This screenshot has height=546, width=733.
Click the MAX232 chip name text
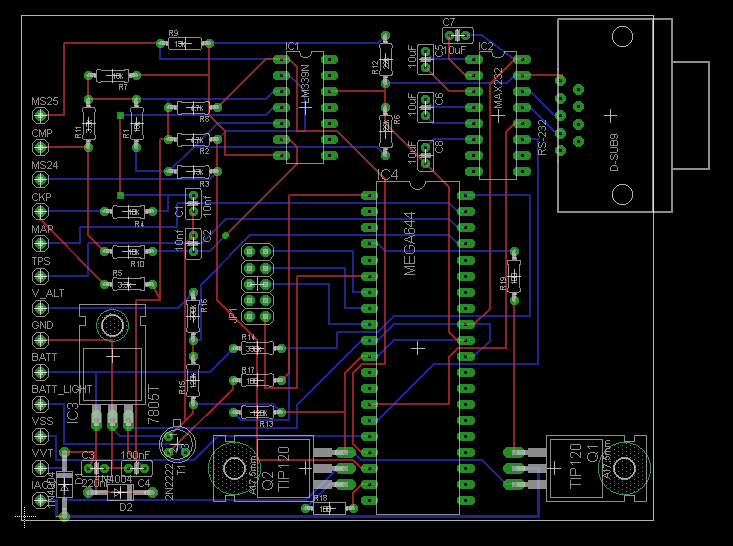point(498,87)
